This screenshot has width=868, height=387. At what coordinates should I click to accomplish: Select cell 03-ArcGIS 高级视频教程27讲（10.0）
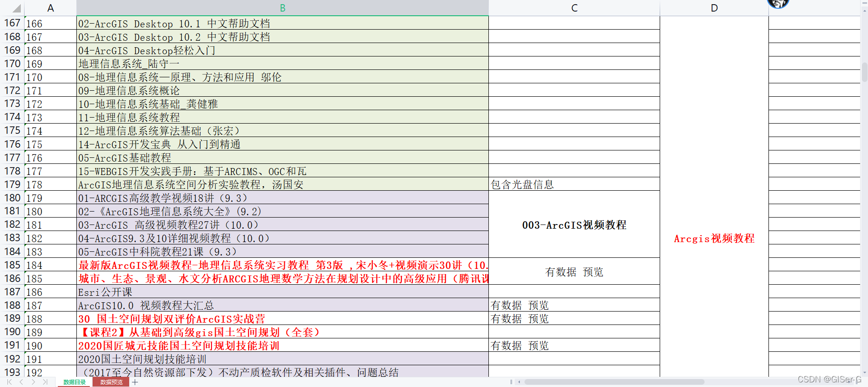click(282, 225)
